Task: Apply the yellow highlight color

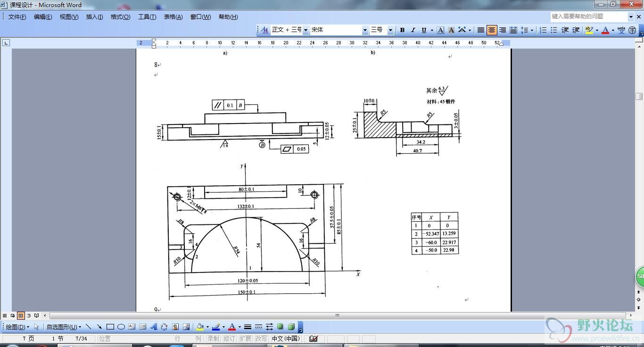Action: click(x=589, y=30)
